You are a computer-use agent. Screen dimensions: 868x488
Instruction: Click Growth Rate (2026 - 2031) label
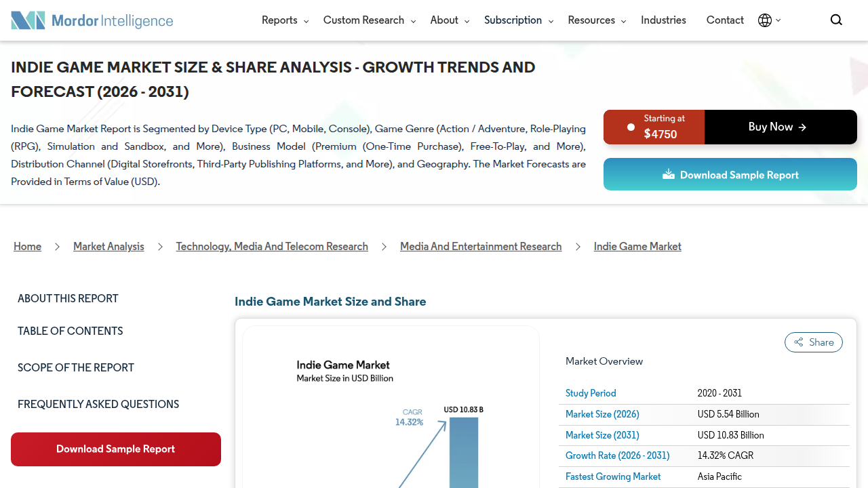[618, 455]
